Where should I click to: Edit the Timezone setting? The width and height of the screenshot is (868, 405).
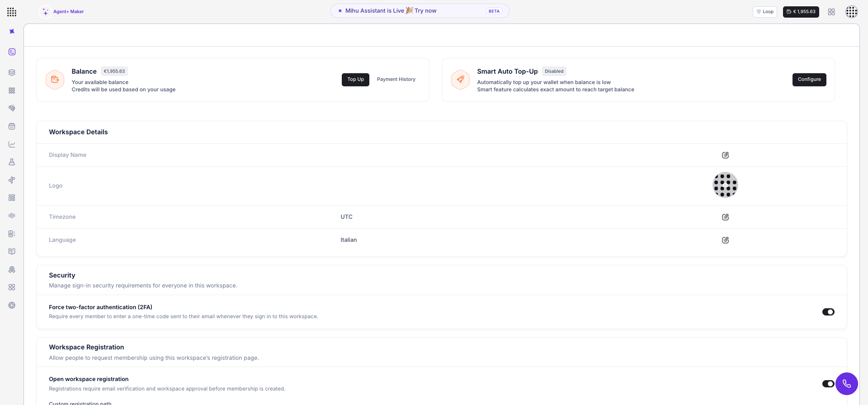click(x=725, y=217)
